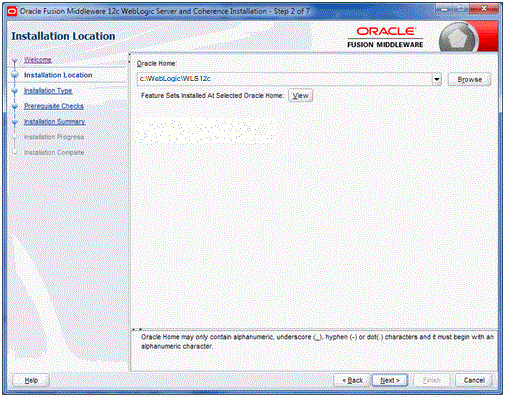The width and height of the screenshot is (505, 397).
Task: Go to the Installation Type step
Action: click(48, 91)
